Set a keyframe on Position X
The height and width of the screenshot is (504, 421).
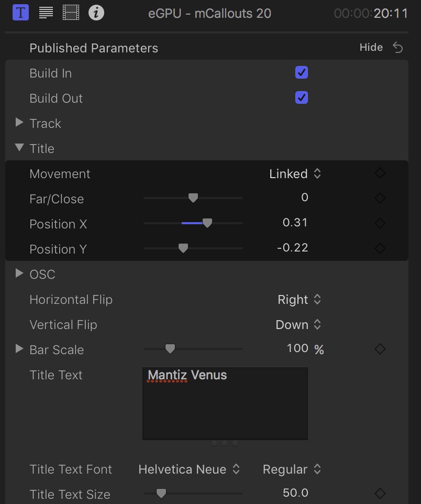[x=380, y=223]
